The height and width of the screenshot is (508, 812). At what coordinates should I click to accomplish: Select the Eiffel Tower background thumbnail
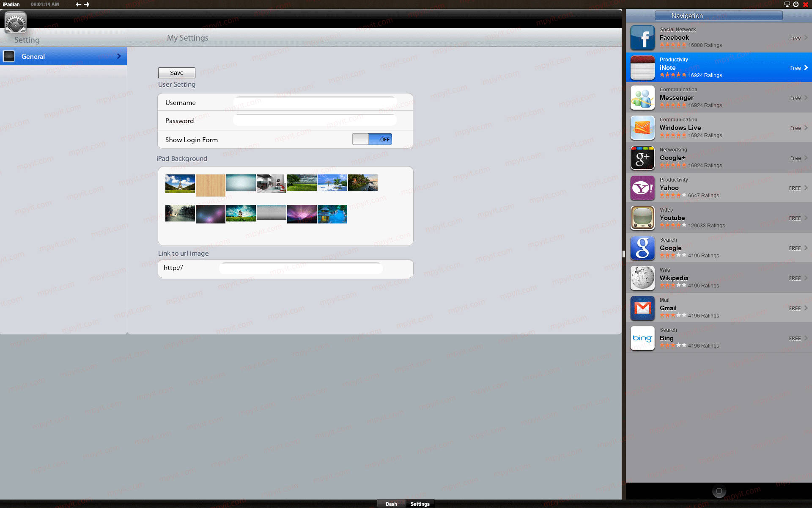(x=180, y=183)
